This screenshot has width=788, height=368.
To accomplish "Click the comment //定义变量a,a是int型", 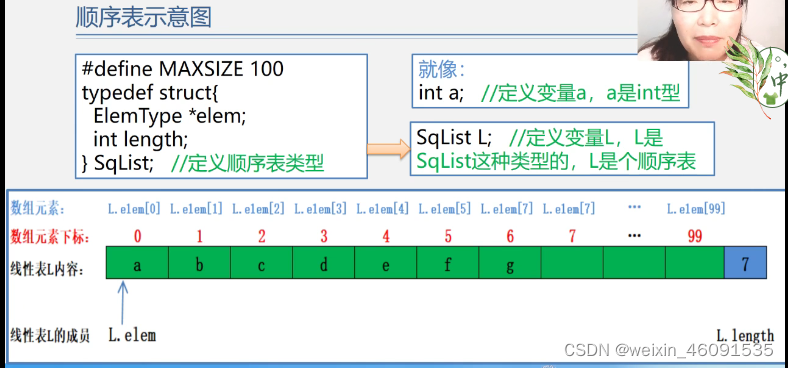I will pyautogui.click(x=580, y=94).
